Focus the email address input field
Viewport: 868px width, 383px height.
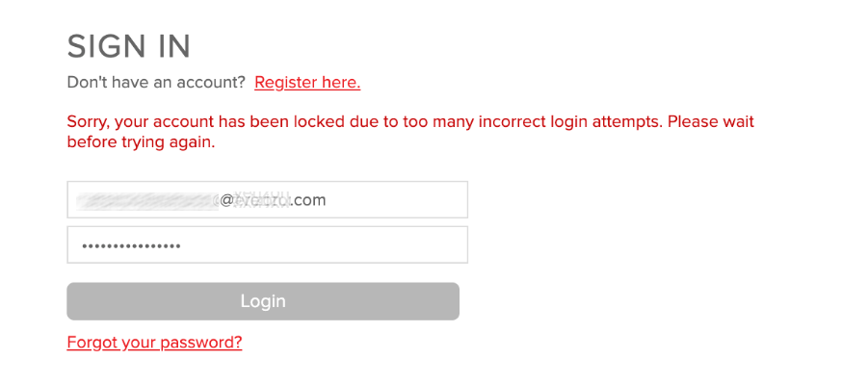point(268,199)
